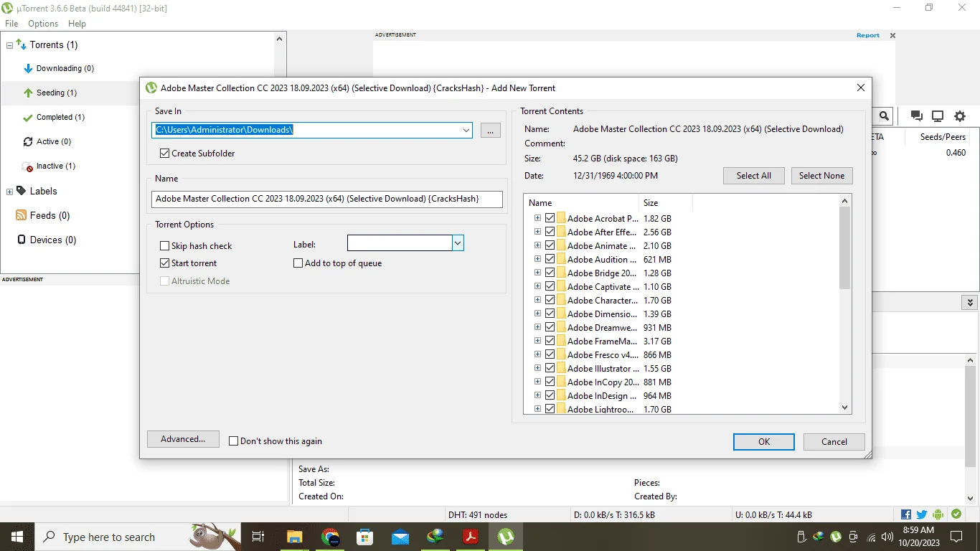Viewport: 980px width, 551px height.
Task: Click the remote monitor icon in the toolbar
Action: click(x=938, y=116)
